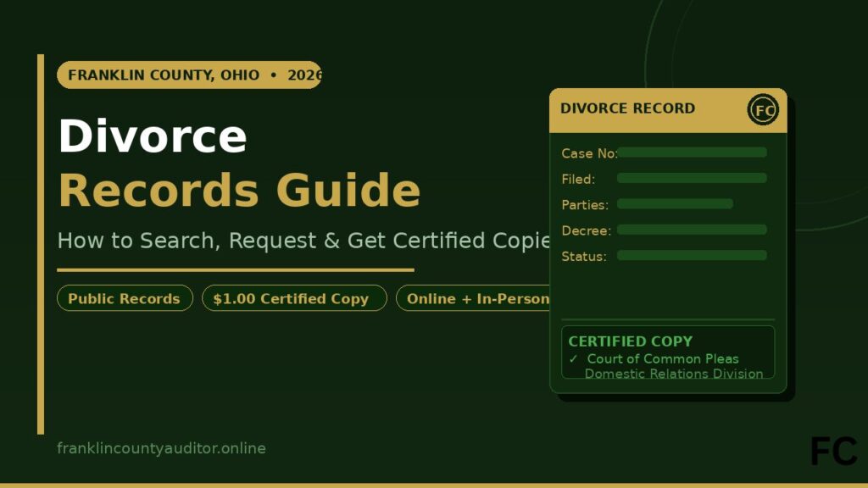Click the Status placeholder bar

(x=692, y=255)
